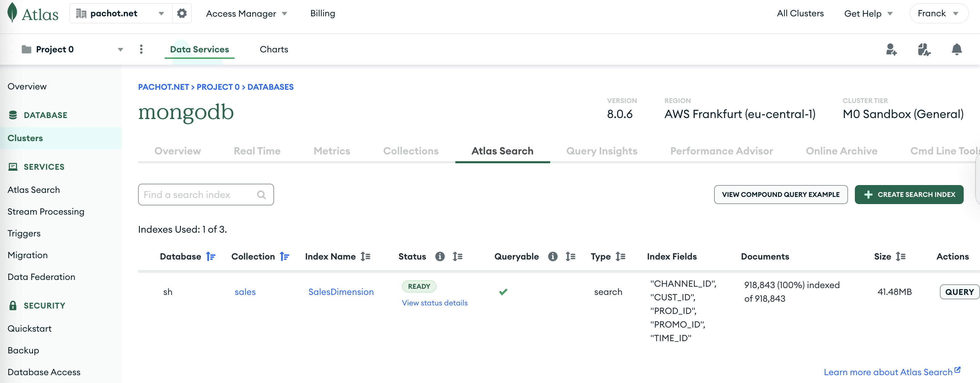Click Create Search Index button
This screenshot has width=980, height=383.
click(909, 195)
